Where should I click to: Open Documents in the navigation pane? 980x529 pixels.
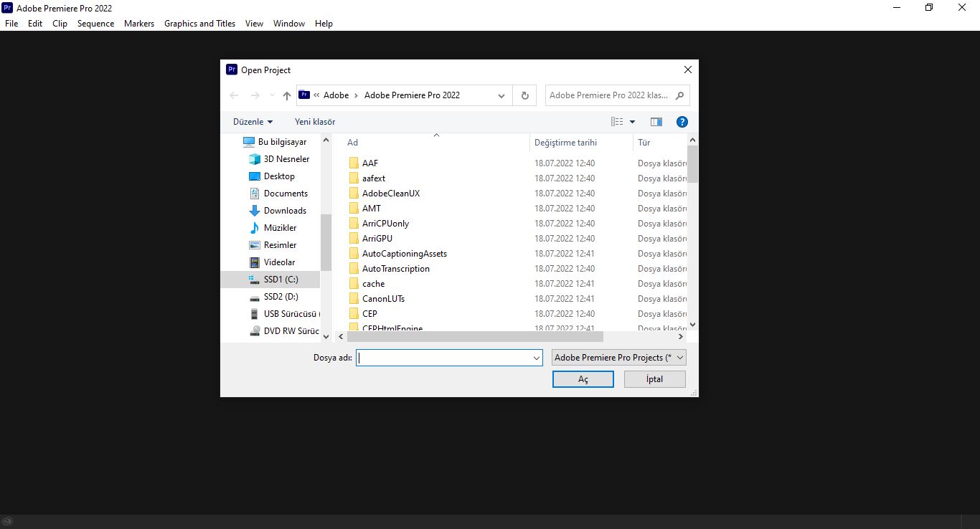coord(278,194)
